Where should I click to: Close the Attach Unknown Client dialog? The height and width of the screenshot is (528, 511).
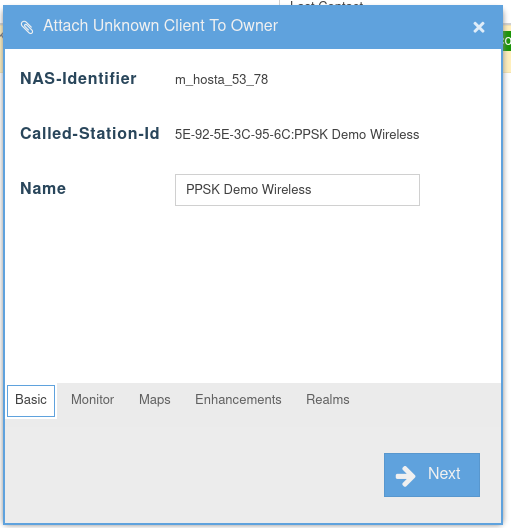[479, 27]
